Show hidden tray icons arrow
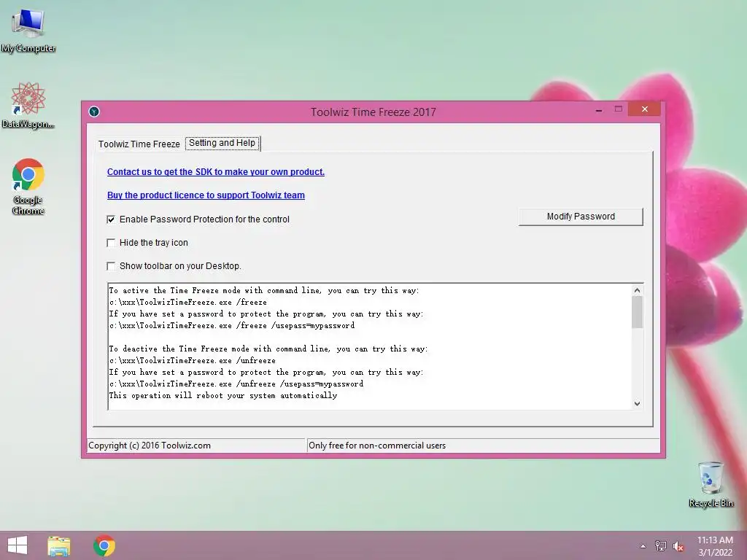The height and width of the screenshot is (560, 747). (643, 546)
